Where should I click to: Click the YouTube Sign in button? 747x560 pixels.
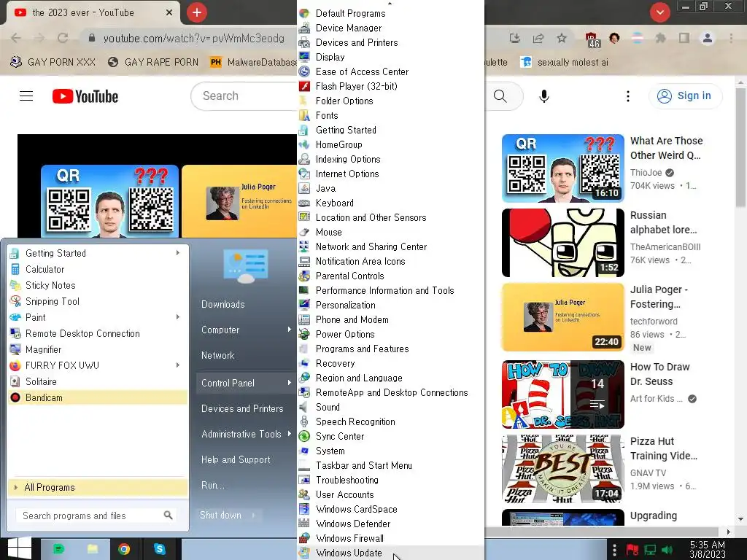click(x=685, y=96)
